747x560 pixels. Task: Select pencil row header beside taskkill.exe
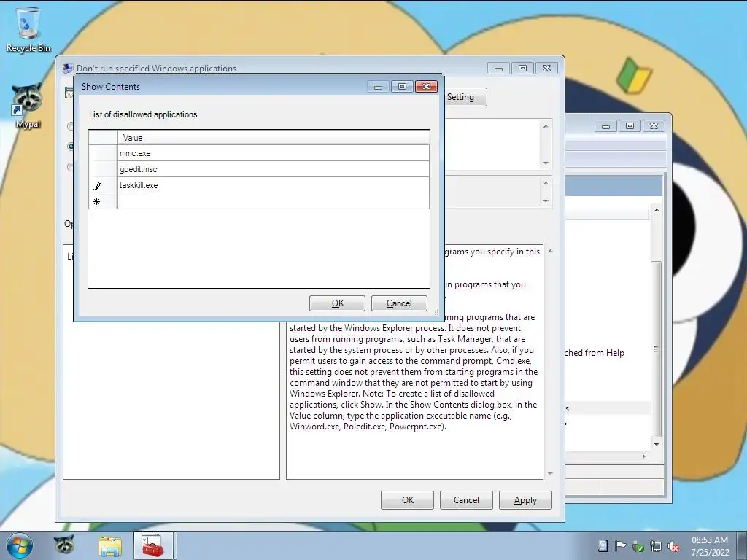(103, 185)
